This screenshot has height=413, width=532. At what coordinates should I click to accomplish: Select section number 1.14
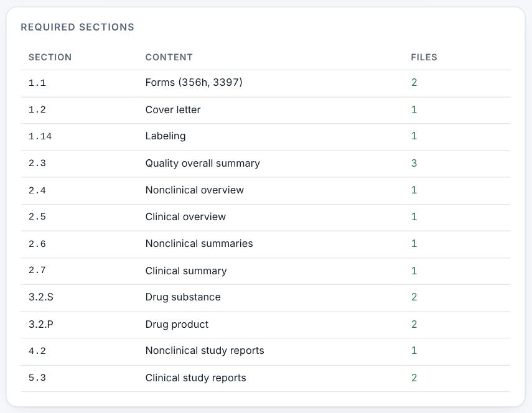point(40,136)
